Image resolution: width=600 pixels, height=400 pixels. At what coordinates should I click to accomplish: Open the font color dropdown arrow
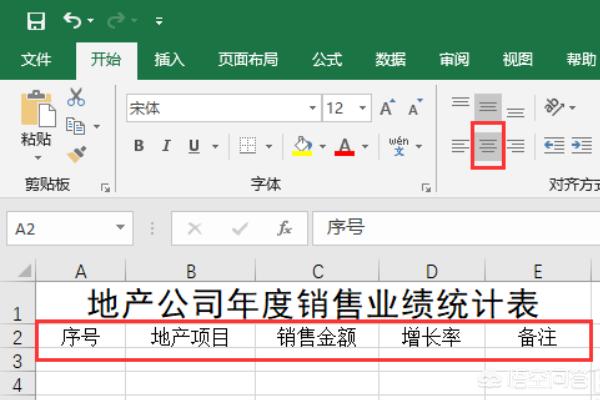365,147
